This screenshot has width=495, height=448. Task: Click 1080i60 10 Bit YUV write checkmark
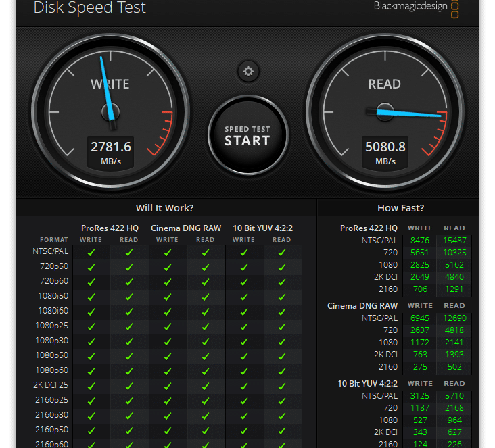point(244,312)
